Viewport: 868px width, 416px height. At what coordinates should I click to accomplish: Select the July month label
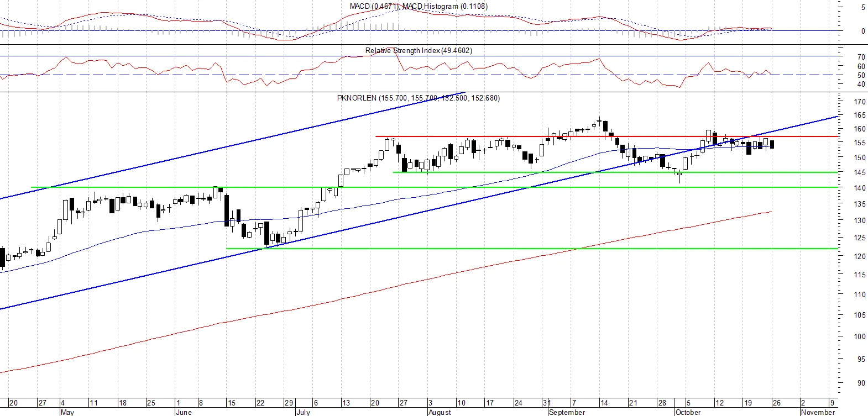tap(303, 412)
